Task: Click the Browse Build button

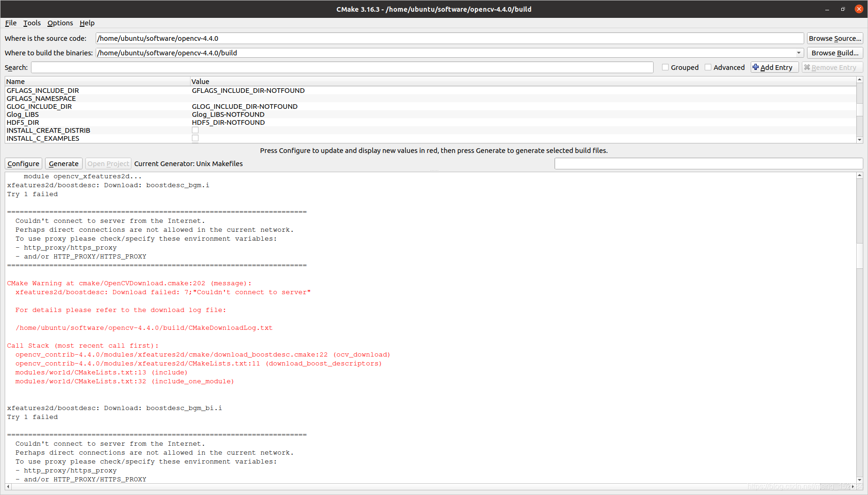Action: point(835,53)
